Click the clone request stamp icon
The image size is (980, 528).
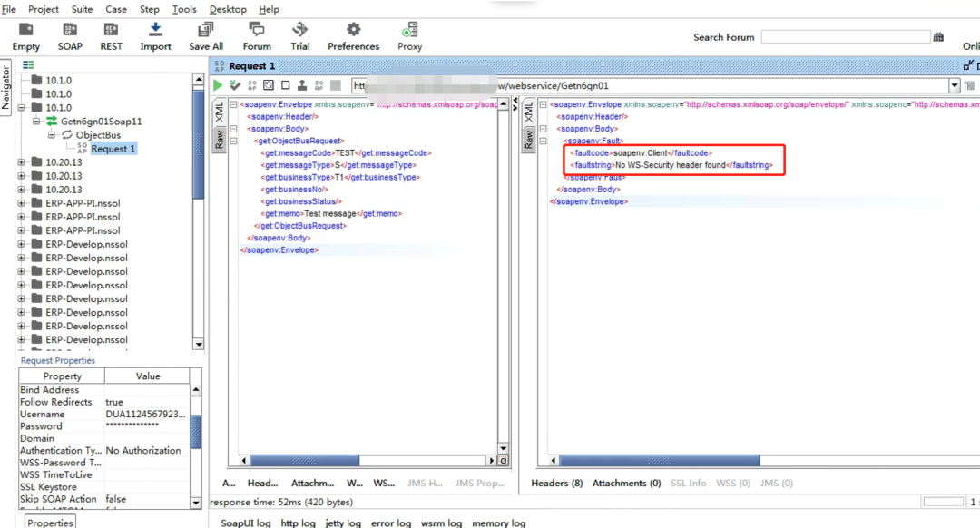(x=302, y=85)
